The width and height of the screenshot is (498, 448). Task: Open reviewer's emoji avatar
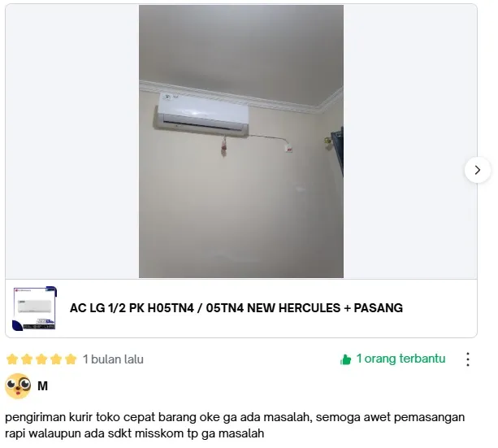point(18,386)
